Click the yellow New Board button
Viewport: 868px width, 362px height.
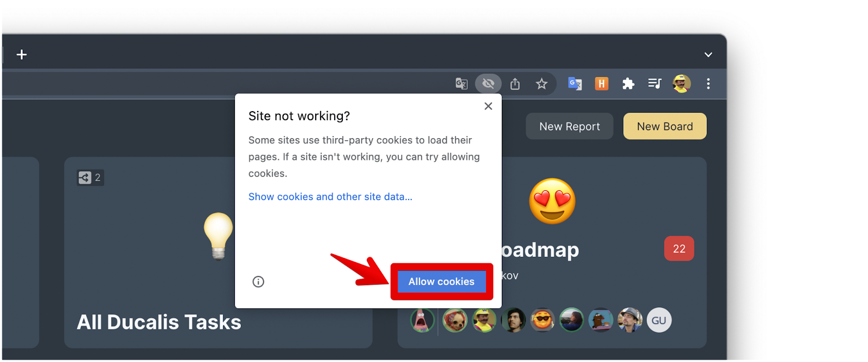coord(665,126)
